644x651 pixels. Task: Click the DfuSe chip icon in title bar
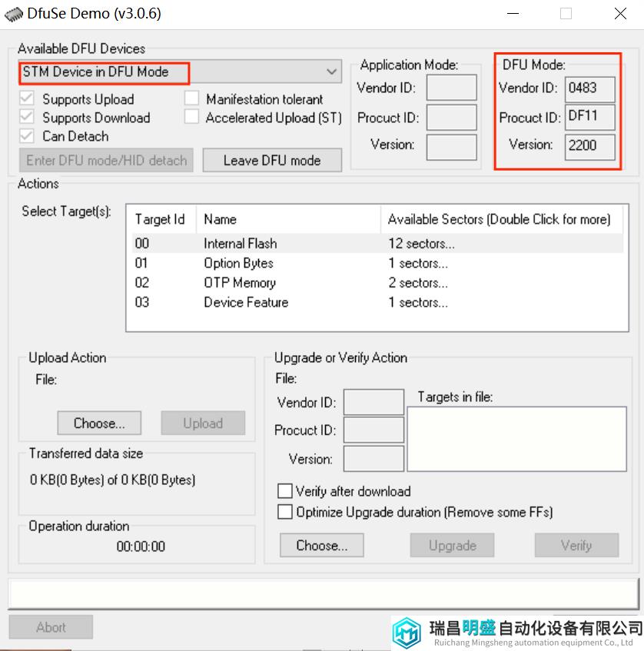(14, 14)
